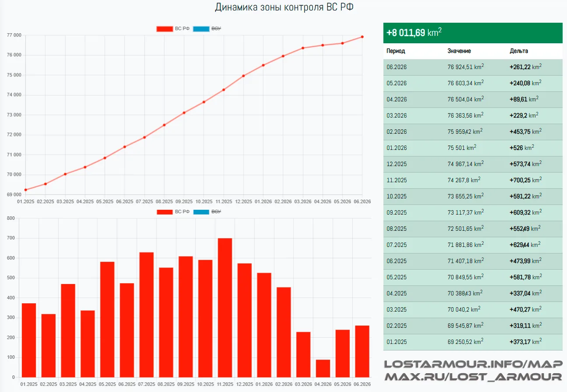Select the 09.2025 point on the line chart
Screen dimensions: 567x392
pos(184,113)
